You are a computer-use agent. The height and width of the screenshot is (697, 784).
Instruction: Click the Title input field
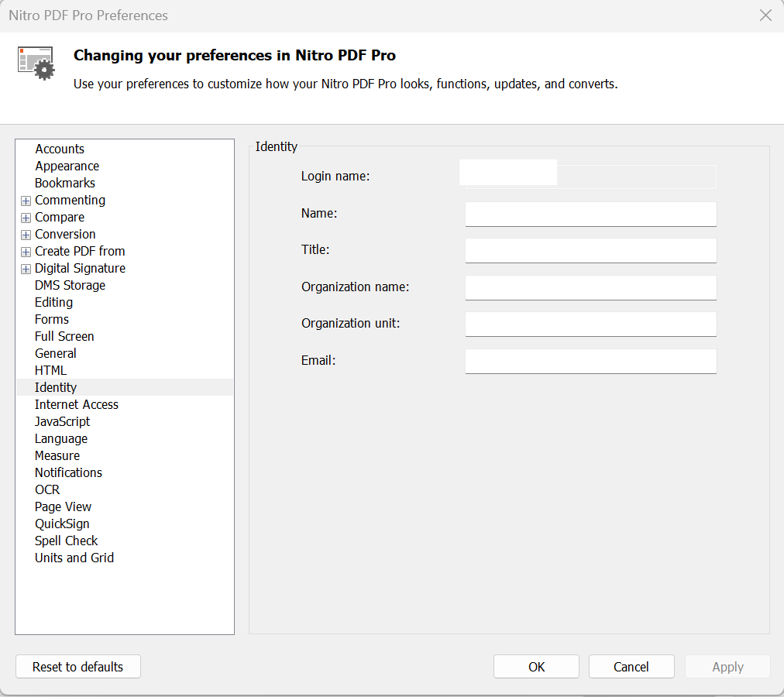tap(590, 250)
